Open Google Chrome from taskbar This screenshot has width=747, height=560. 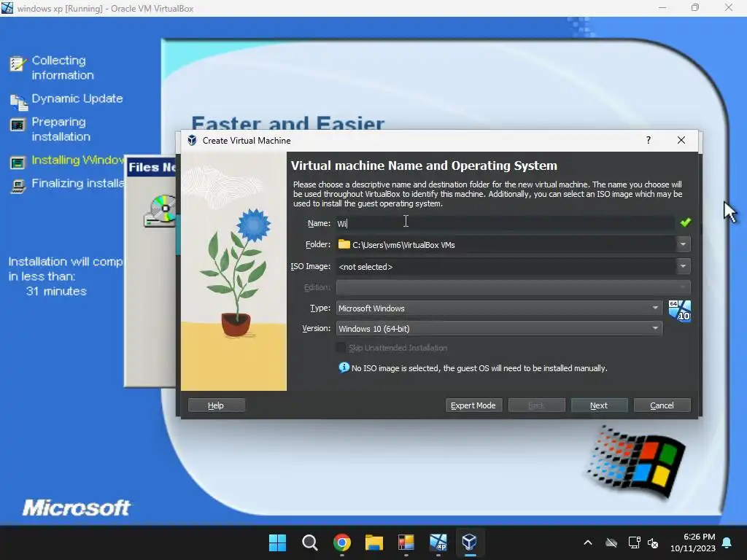pos(342,542)
